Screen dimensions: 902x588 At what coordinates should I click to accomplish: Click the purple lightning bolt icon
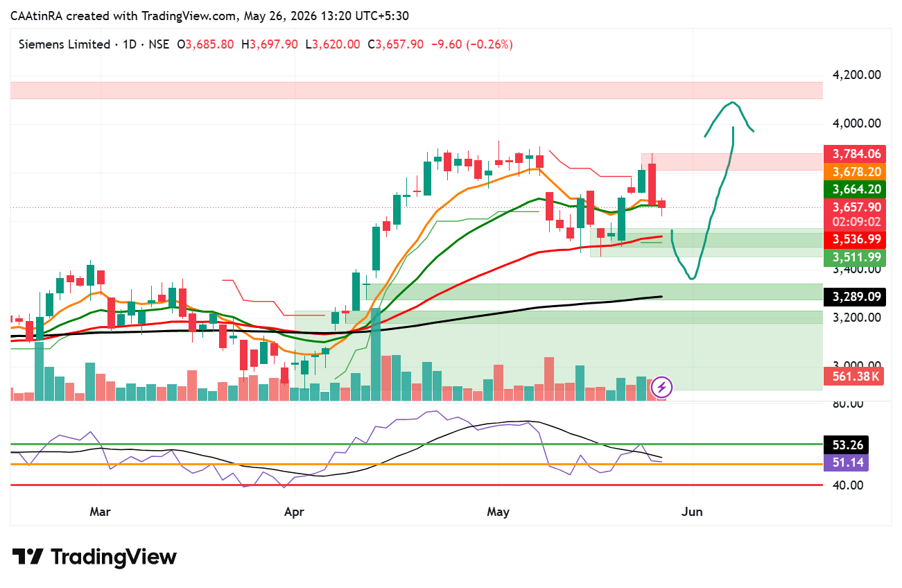click(x=662, y=386)
